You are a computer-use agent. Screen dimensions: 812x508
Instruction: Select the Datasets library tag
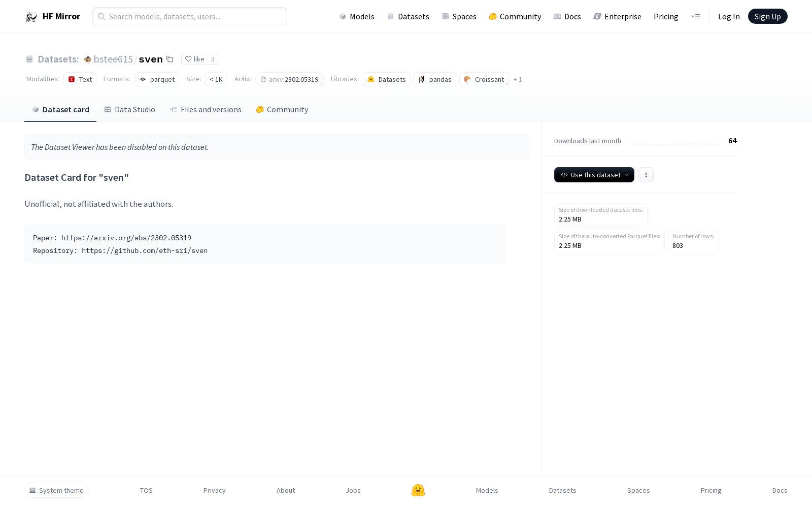pos(387,79)
